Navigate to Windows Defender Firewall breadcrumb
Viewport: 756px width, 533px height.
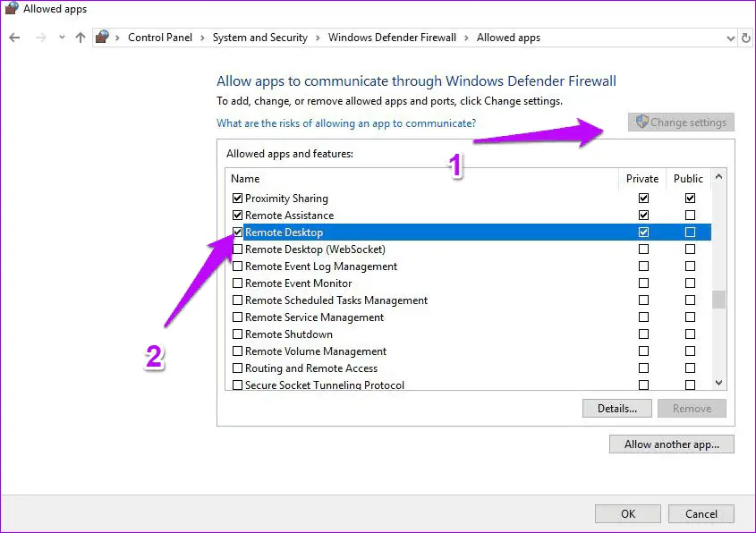coord(392,38)
